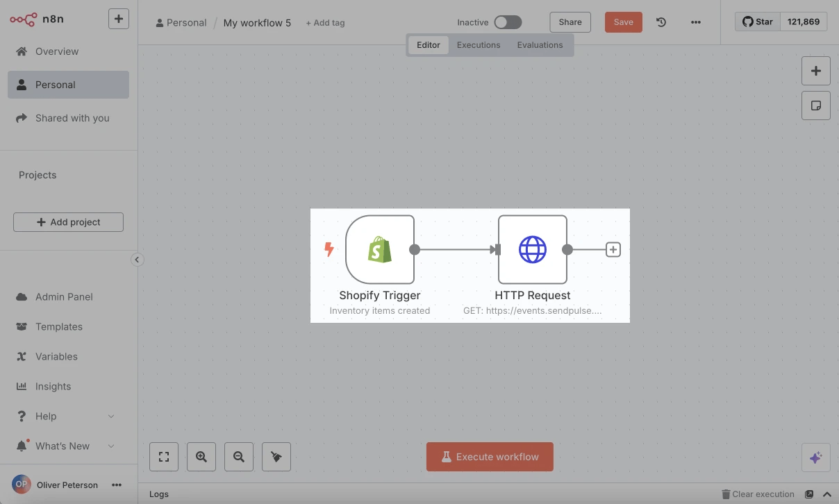Screen dimensions: 839x504
Task: Click the plus connector after HTTP Request
Action: 613,249
